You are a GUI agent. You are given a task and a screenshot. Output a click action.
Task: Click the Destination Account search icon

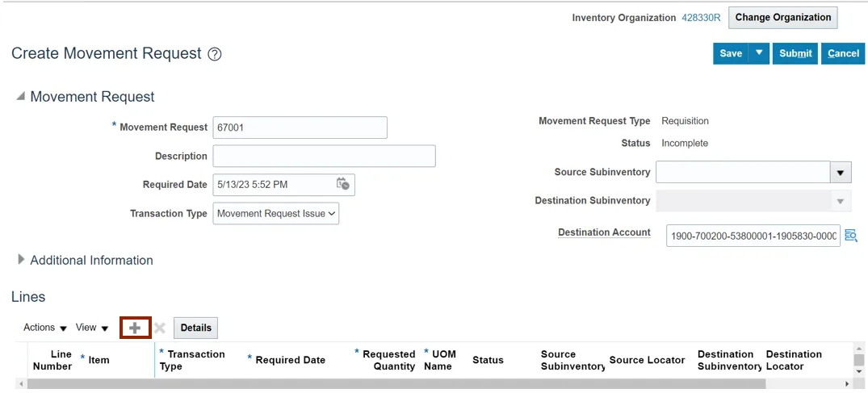850,236
